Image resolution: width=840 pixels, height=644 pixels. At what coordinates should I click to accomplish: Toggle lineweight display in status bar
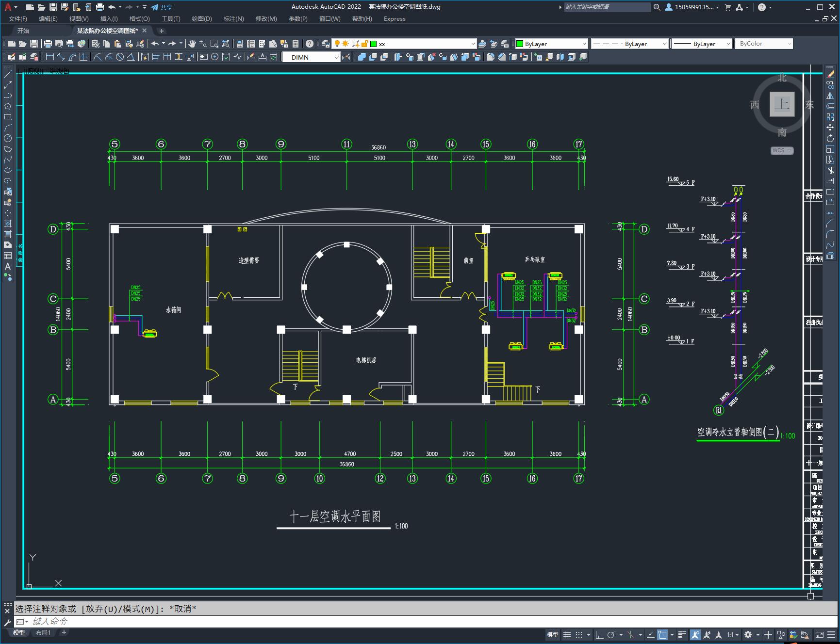(x=682, y=634)
